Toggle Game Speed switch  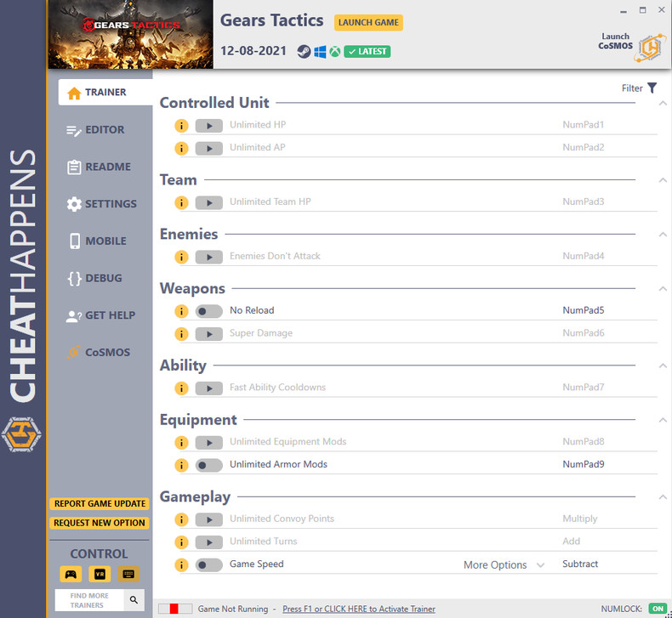(x=208, y=565)
